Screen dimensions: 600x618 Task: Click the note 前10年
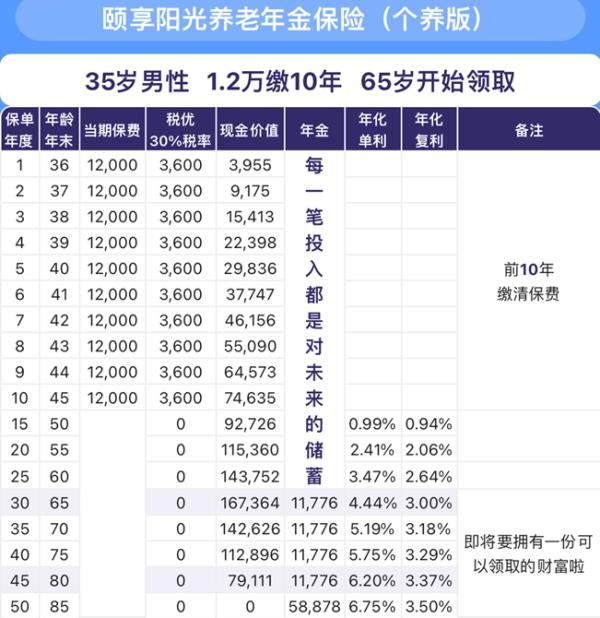[529, 270]
